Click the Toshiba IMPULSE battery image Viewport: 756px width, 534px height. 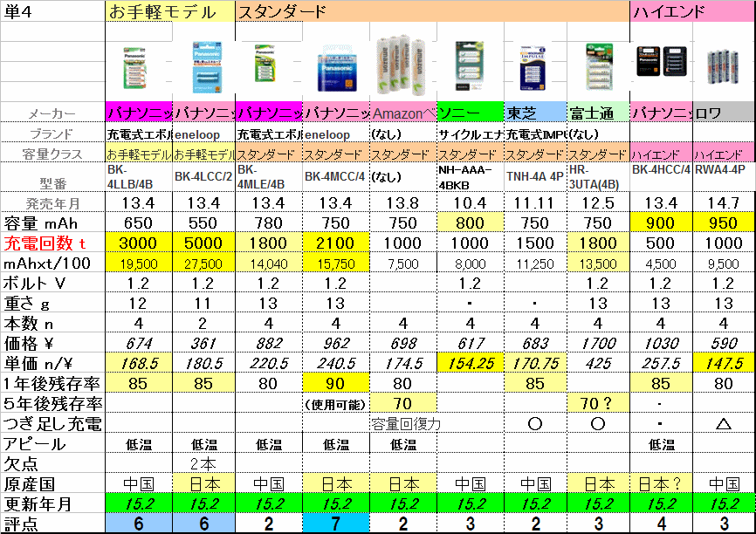click(x=533, y=67)
